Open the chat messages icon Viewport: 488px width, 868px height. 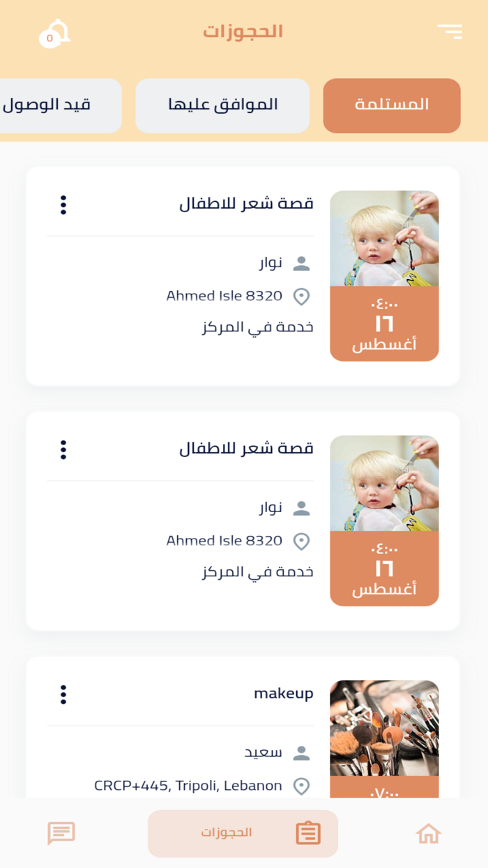click(x=61, y=833)
